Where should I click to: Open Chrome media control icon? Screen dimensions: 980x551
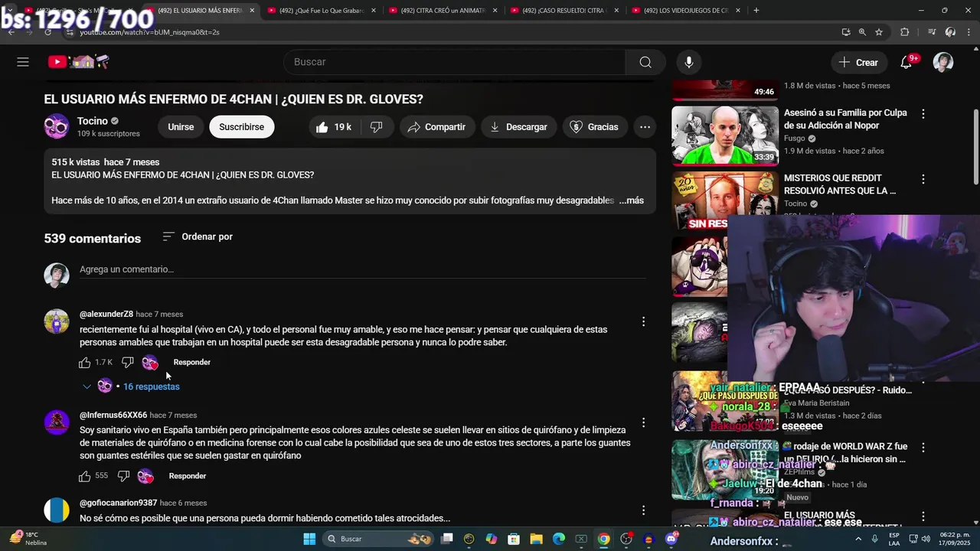tap(932, 32)
